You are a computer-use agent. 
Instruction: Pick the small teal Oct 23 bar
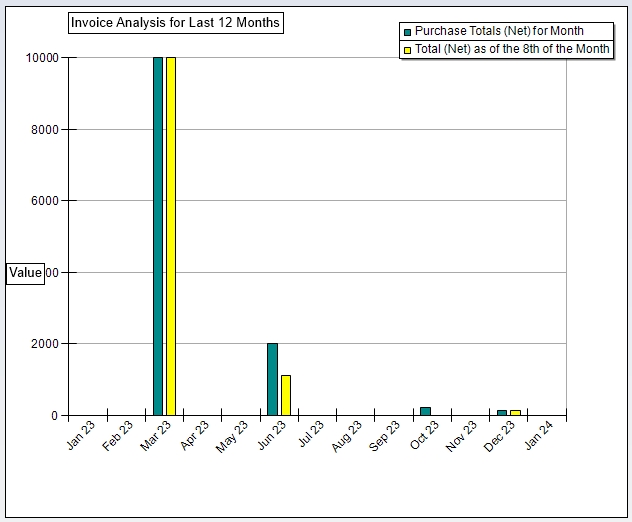coord(425,411)
